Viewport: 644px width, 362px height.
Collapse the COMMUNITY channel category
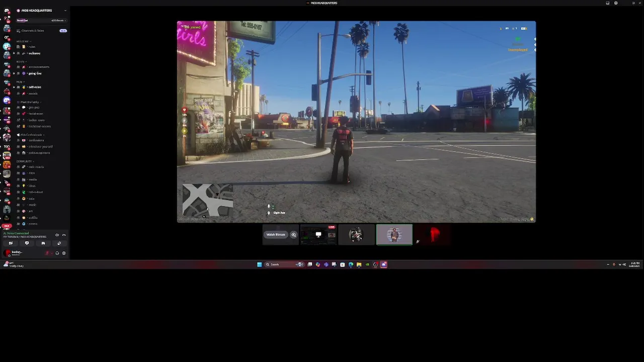[x=25, y=161]
